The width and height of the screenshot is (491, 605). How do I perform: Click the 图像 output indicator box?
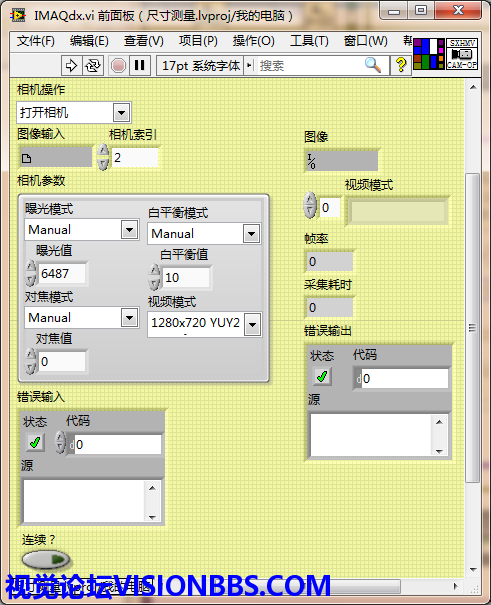coord(341,161)
